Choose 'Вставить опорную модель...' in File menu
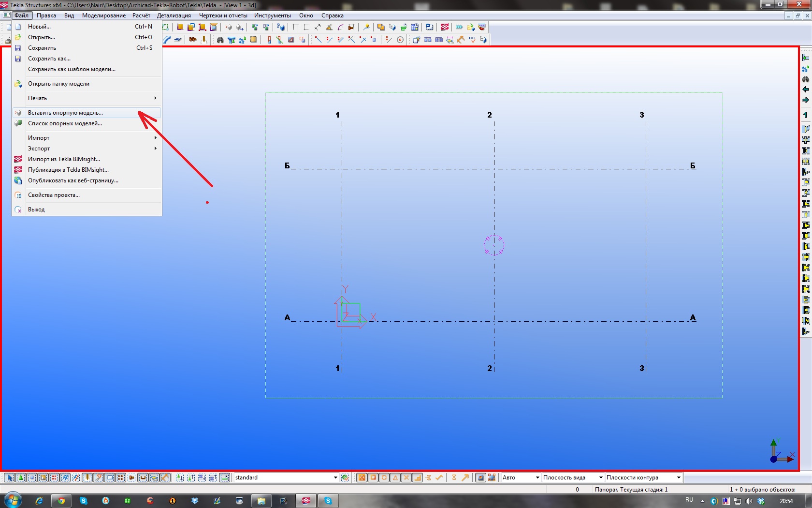The height and width of the screenshot is (508, 812). pyautogui.click(x=65, y=113)
